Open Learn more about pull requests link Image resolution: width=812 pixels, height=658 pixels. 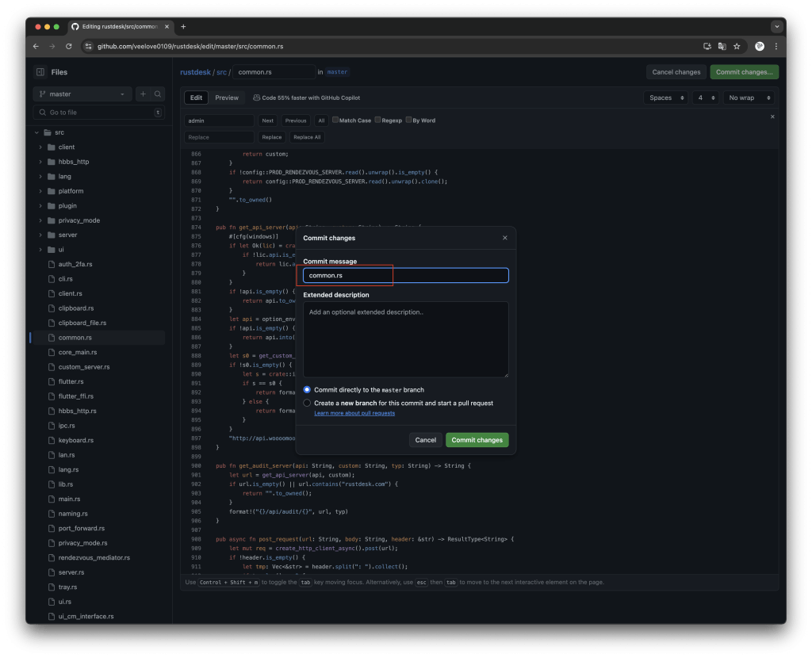click(354, 413)
